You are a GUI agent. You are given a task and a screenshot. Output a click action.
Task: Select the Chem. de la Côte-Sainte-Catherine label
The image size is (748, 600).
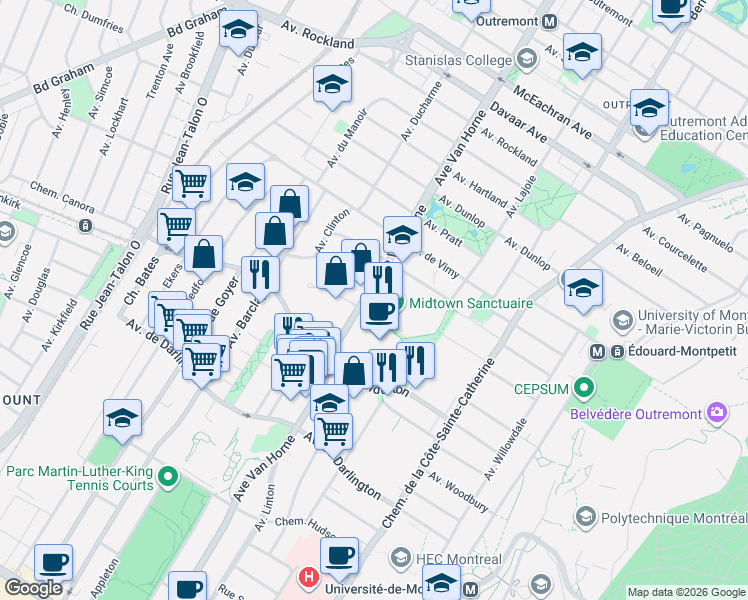click(439, 443)
